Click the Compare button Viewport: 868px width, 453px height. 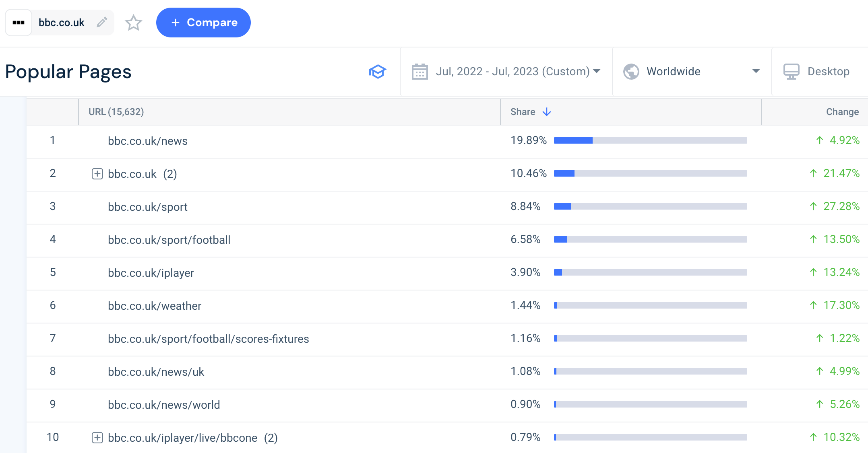203,23
